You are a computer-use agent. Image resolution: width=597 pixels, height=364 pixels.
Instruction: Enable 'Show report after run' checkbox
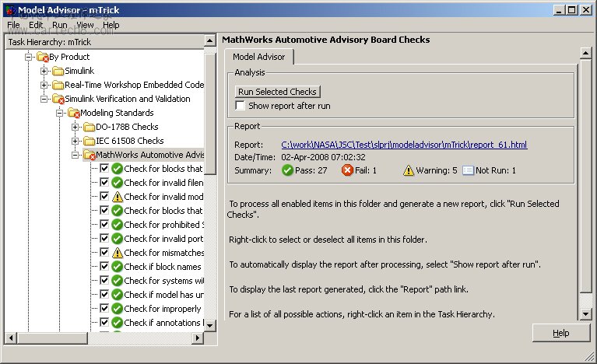click(240, 105)
